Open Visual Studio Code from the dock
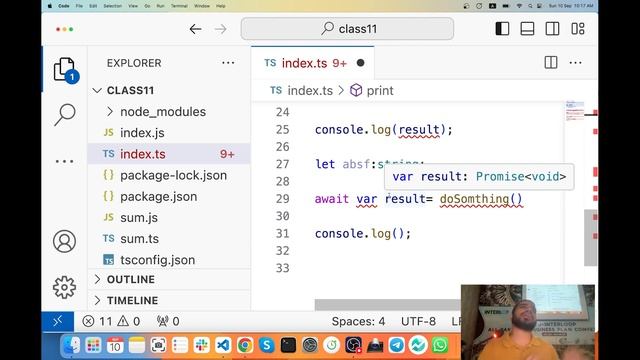The image size is (640, 360). pos(223,345)
